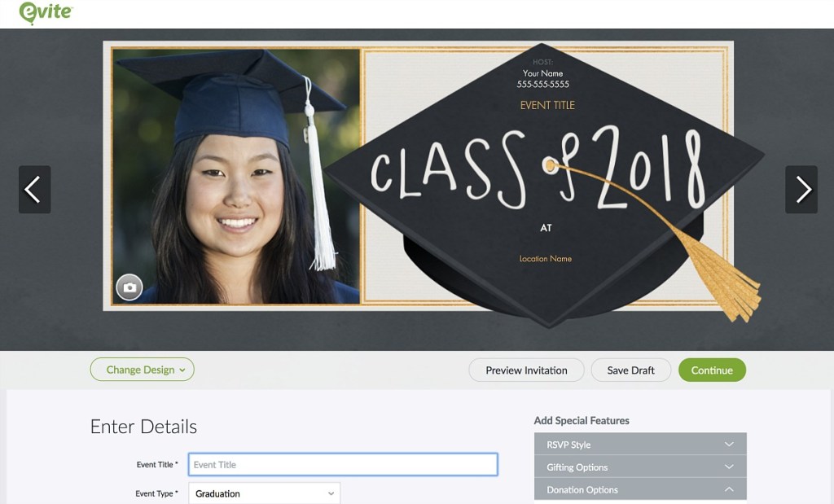Select the Location Name text on invitation
This screenshot has height=504, width=834.
546,259
